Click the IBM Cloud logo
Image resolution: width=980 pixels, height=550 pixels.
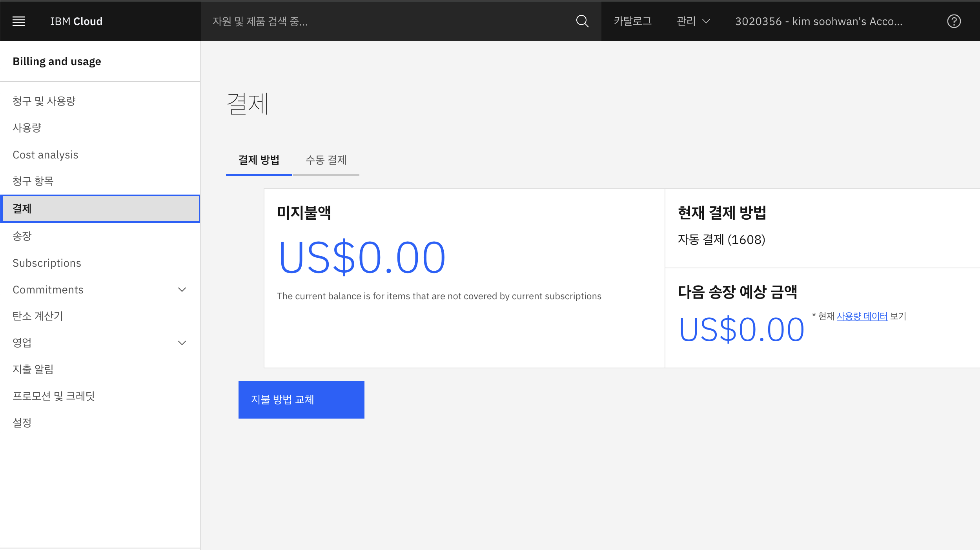point(76,21)
